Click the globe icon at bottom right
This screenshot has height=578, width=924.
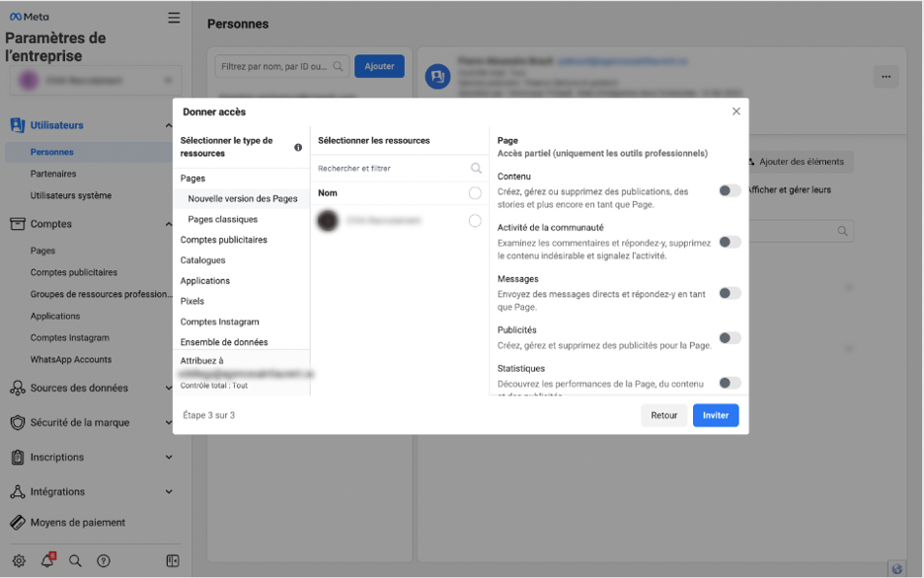pos(897,568)
